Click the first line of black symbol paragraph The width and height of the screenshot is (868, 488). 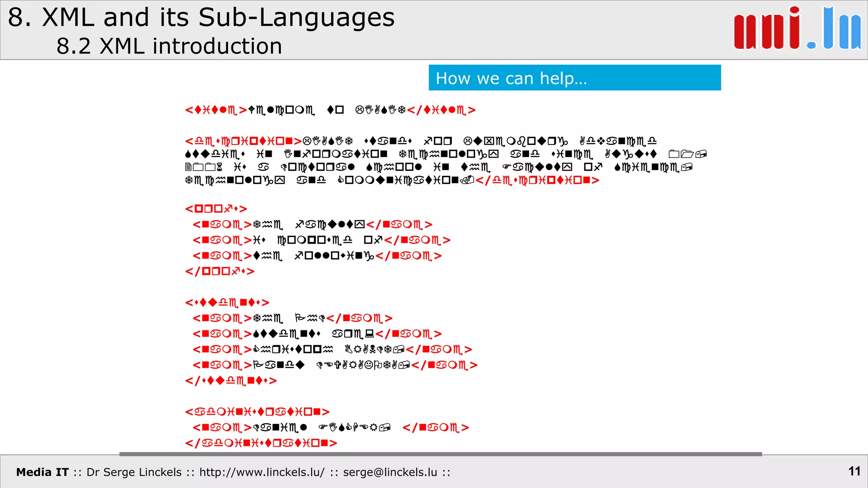[x=479, y=141]
